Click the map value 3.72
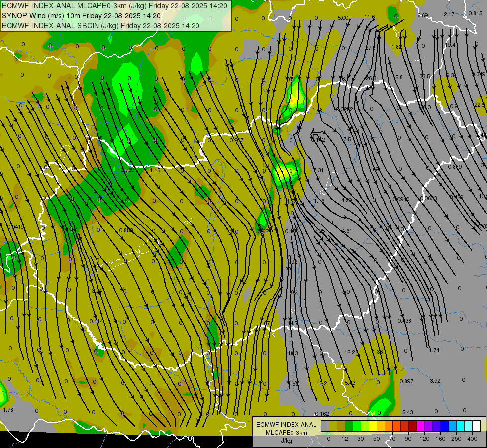Image resolution: width=487 pixels, height=448 pixels. pos(435,381)
